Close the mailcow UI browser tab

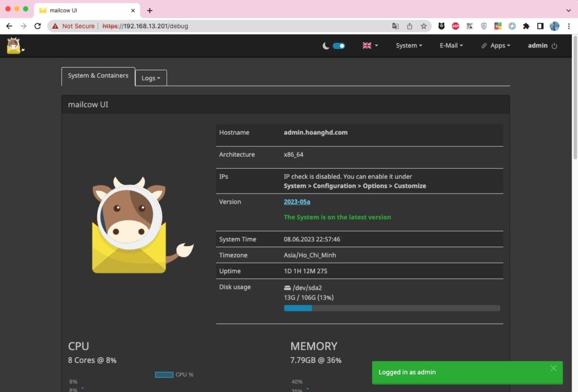point(133,11)
